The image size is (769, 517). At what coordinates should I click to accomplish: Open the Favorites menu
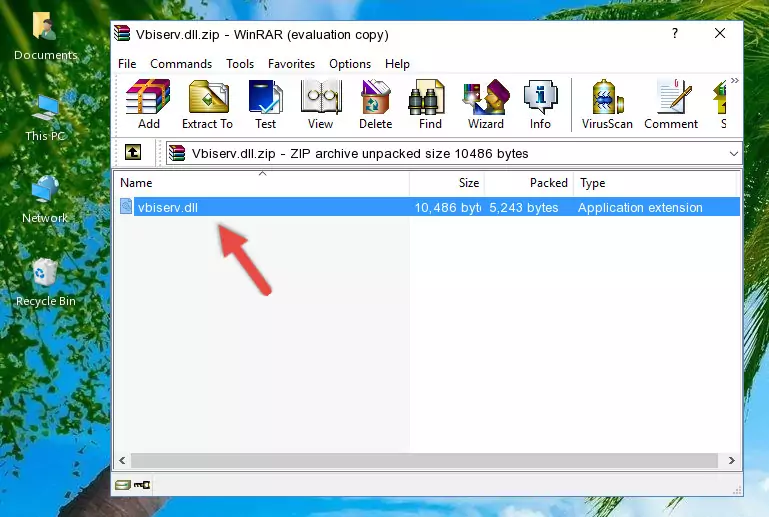[291, 64]
